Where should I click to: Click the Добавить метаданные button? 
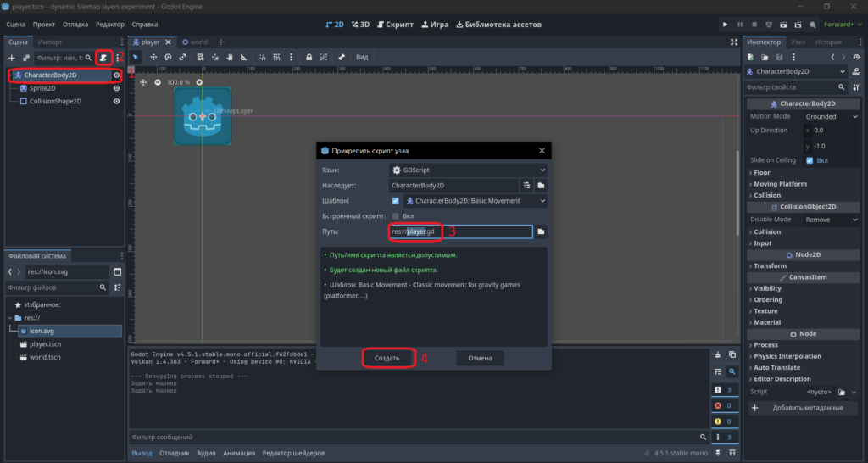pyautogui.click(x=803, y=408)
